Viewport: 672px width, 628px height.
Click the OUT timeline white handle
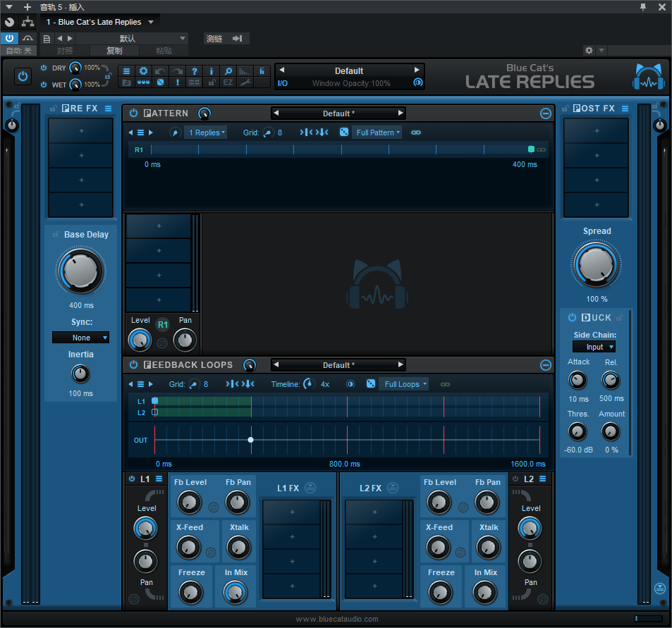tap(251, 440)
